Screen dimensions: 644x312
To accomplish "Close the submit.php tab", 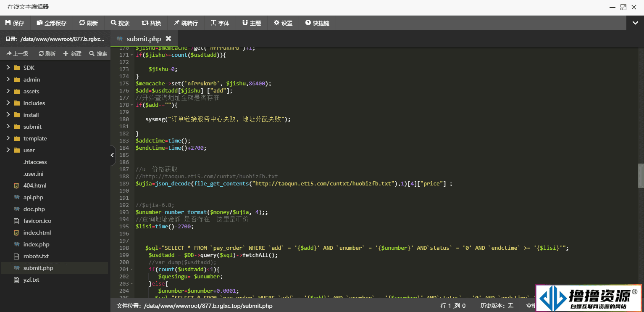I will pyautogui.click(x=168, y=39).
